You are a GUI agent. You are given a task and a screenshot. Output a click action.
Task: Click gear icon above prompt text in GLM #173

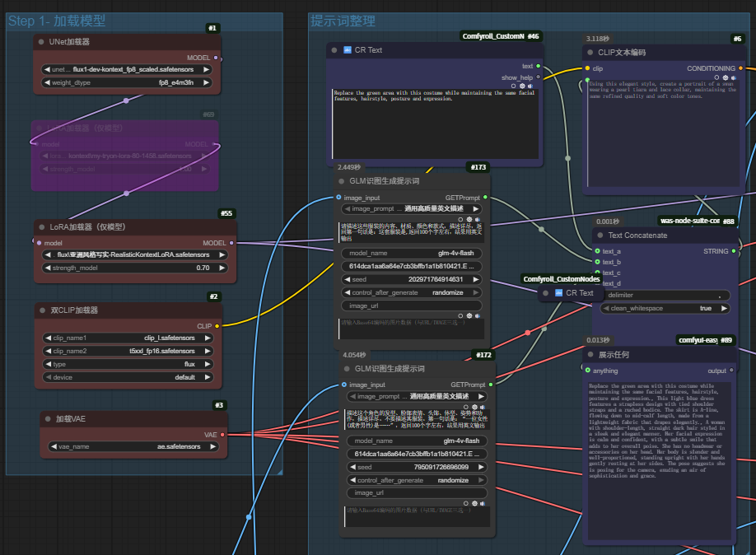coord(469,219)
